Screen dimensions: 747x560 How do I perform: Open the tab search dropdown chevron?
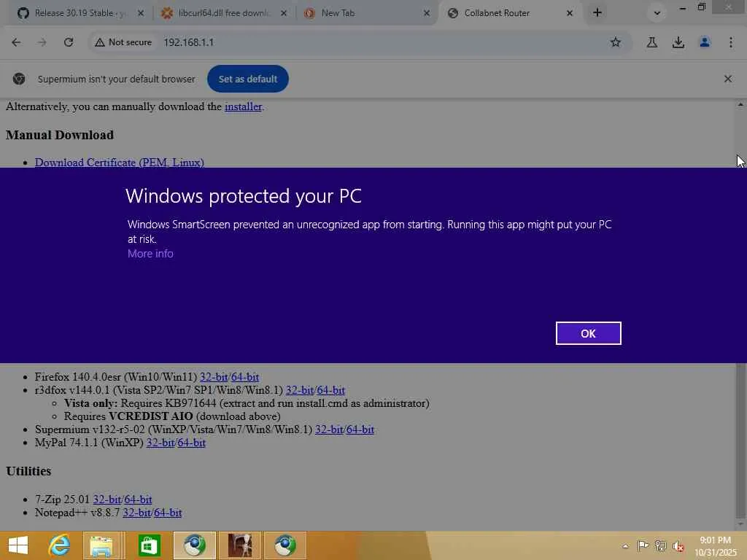pyautogui.click(x=657, y=13)
